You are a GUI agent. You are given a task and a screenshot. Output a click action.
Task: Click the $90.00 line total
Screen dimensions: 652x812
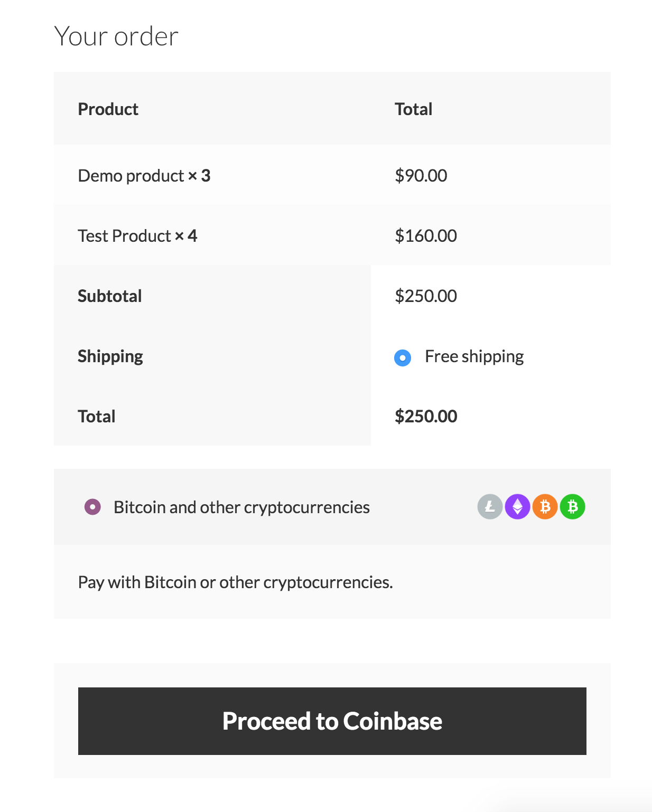point(421,176)
